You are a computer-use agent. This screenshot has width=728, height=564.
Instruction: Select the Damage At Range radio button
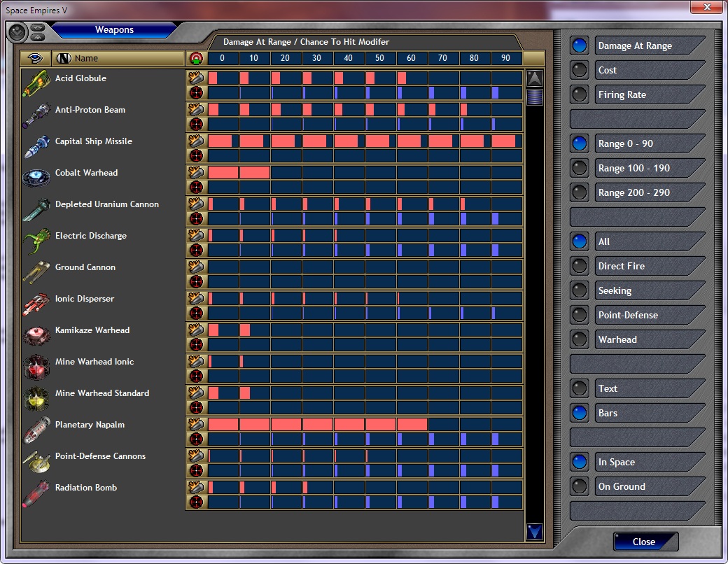pos(580,45)
